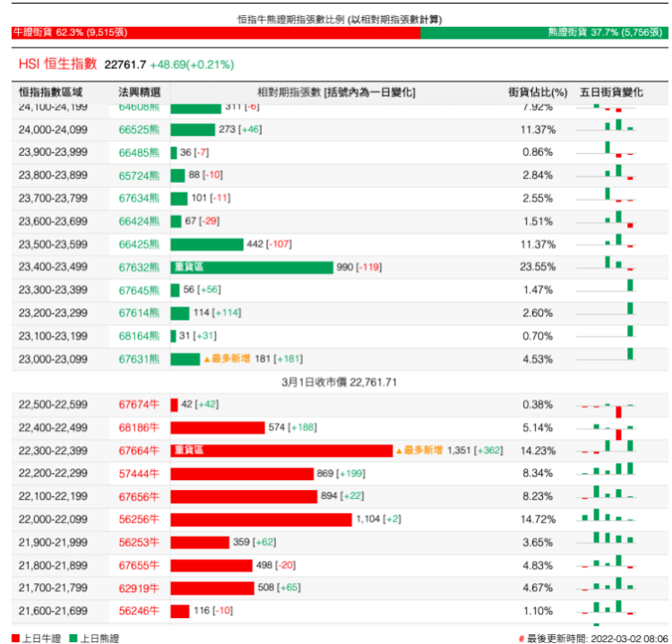Click the red bar for 1,104 [+2]
Viewport: 672px width, 644px height.
[x=261, y=519]
